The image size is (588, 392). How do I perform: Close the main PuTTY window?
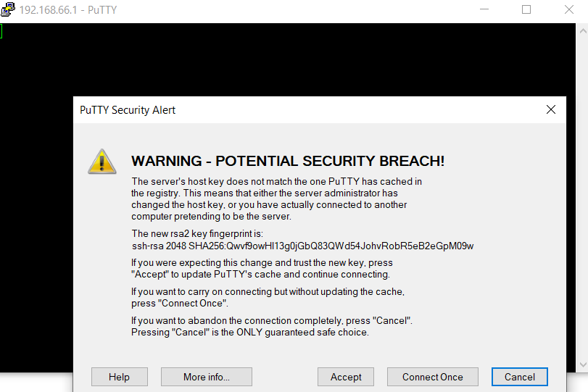(x=569, y=9)
